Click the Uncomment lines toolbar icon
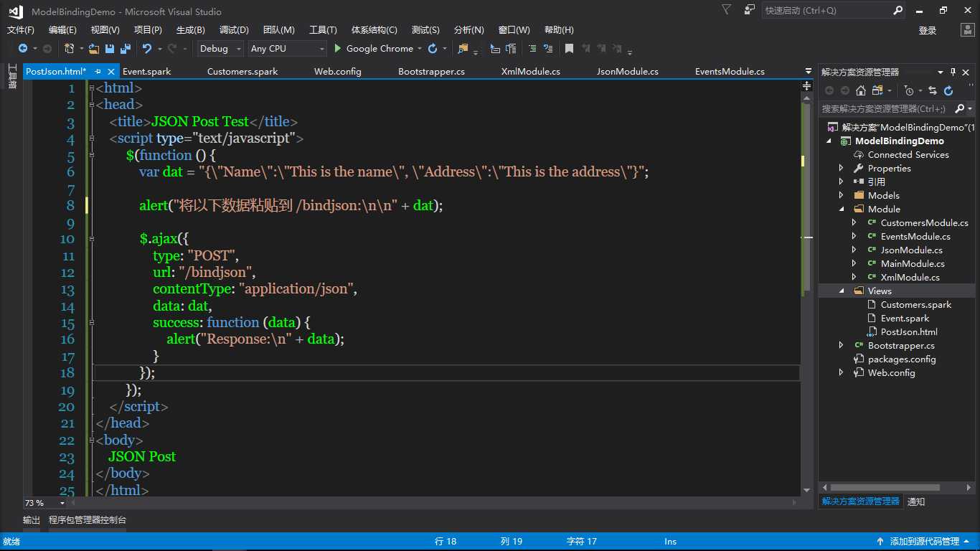The image size is (980, 551). click(549, 49)
